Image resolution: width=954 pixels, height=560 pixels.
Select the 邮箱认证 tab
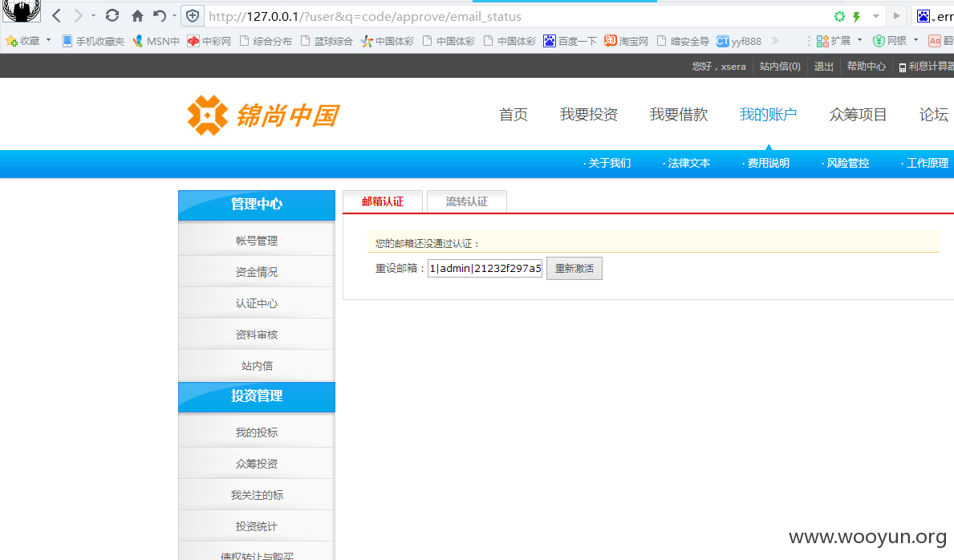coord(383,202)
